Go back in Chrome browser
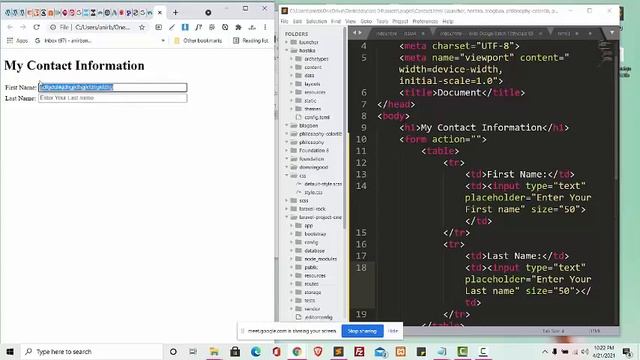 (10, 27)
